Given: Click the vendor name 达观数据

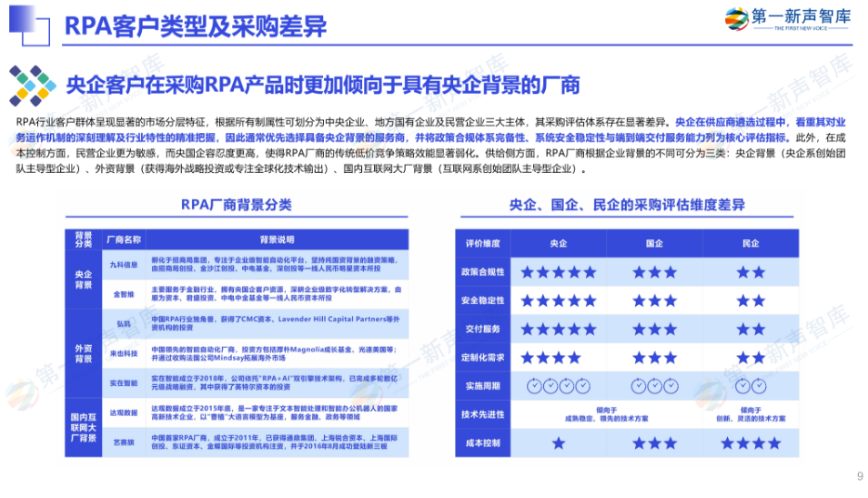Looking at the screenshot, I should (x=124, y=412).
